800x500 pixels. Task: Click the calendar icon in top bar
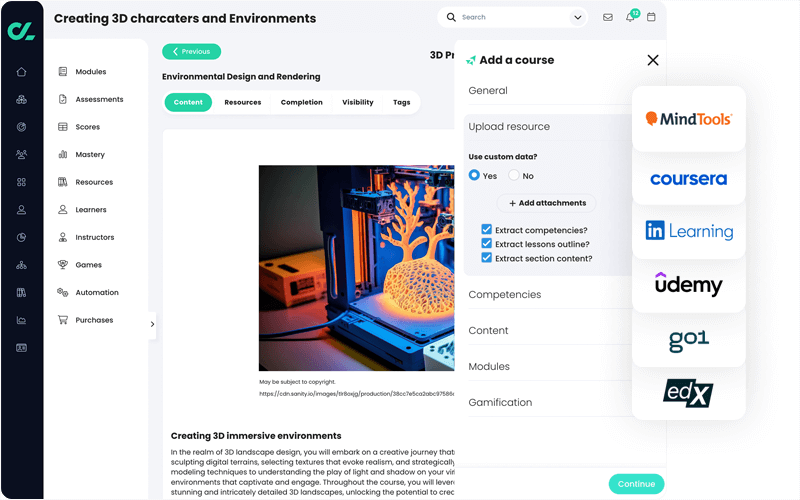coord(652,17)
